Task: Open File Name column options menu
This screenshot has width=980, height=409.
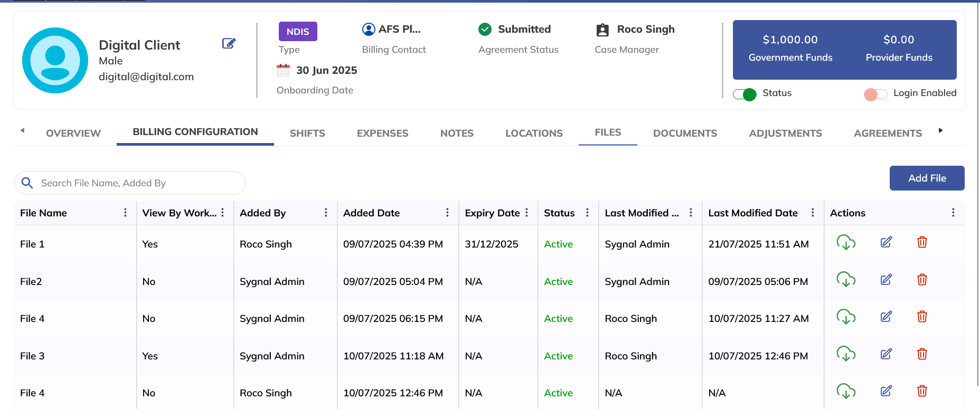Action: [x=125, y=213]
